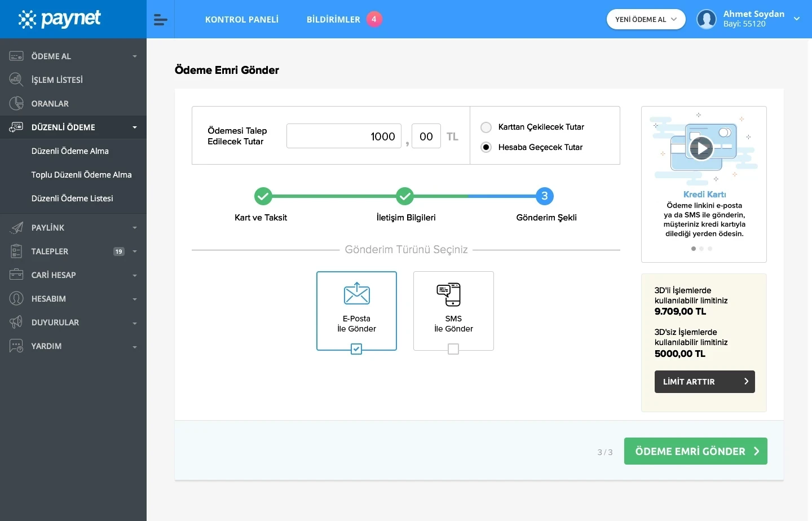Viewport: 812px width, 521px height.
Task: Click the SMS phone icon
Action: [x=449, y=294]
